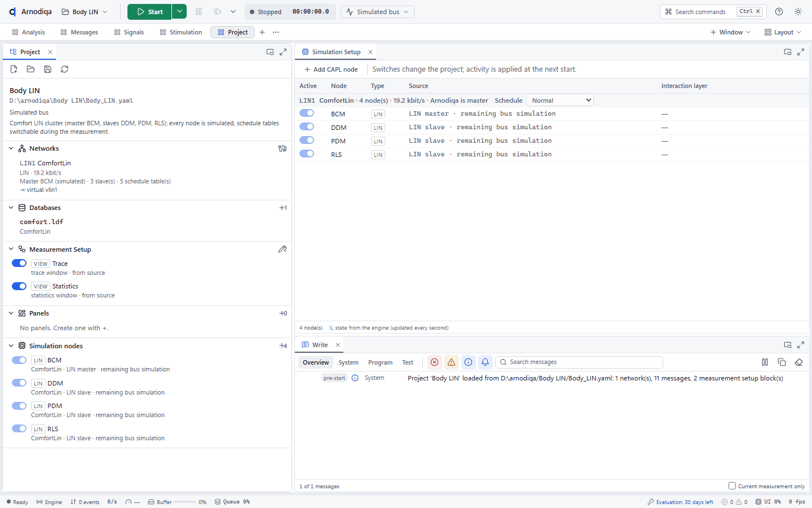Viewport: 812px width, 508px height.
Task: Click the bell notification filter icon
Action: coord(485,362)
